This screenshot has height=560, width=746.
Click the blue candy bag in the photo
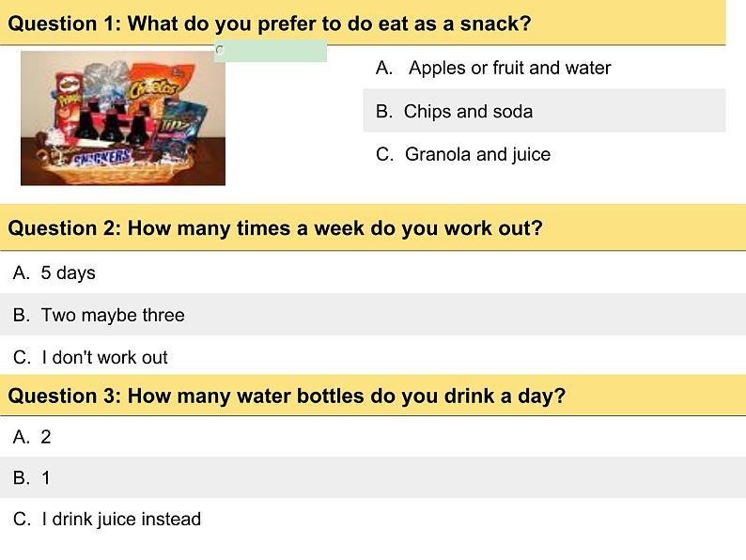[181, 120]
